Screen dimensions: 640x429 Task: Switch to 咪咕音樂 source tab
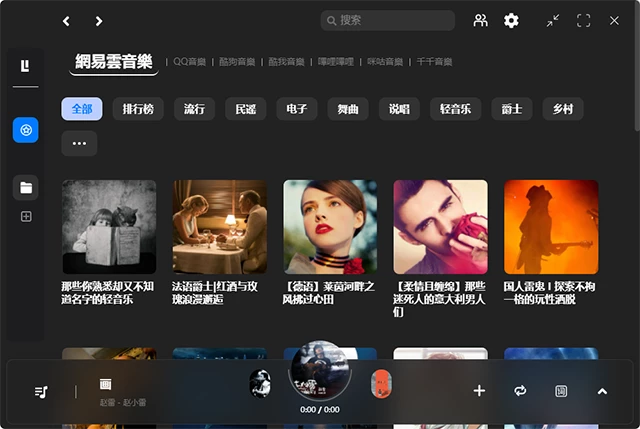[385, 62]
